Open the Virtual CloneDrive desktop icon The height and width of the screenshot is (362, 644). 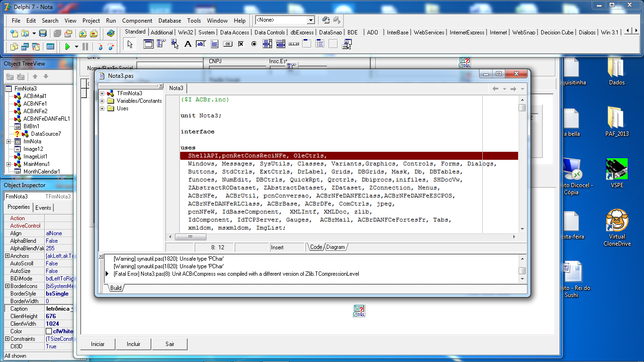(x=617, y=228)
